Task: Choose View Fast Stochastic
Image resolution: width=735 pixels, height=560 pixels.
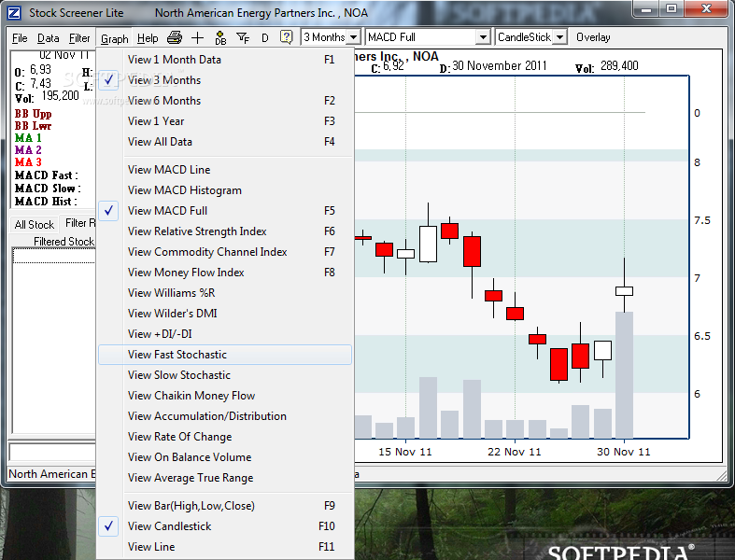Action: tap(225, 355)
